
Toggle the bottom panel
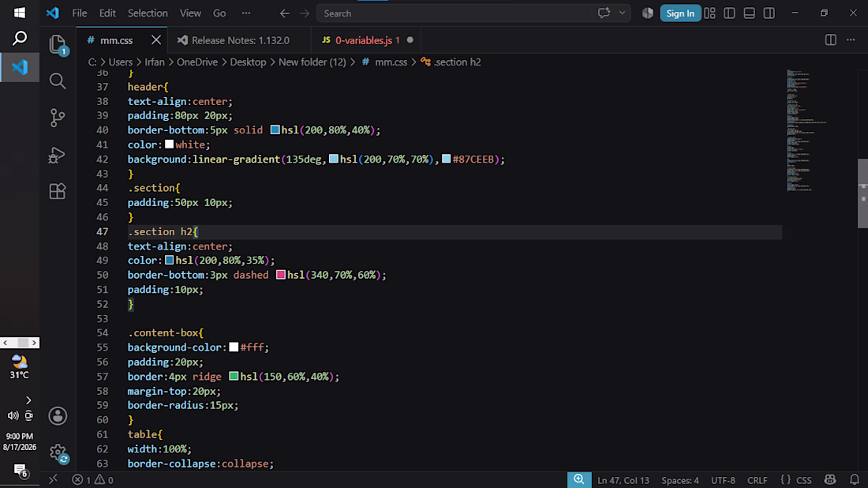pos(750,13)
